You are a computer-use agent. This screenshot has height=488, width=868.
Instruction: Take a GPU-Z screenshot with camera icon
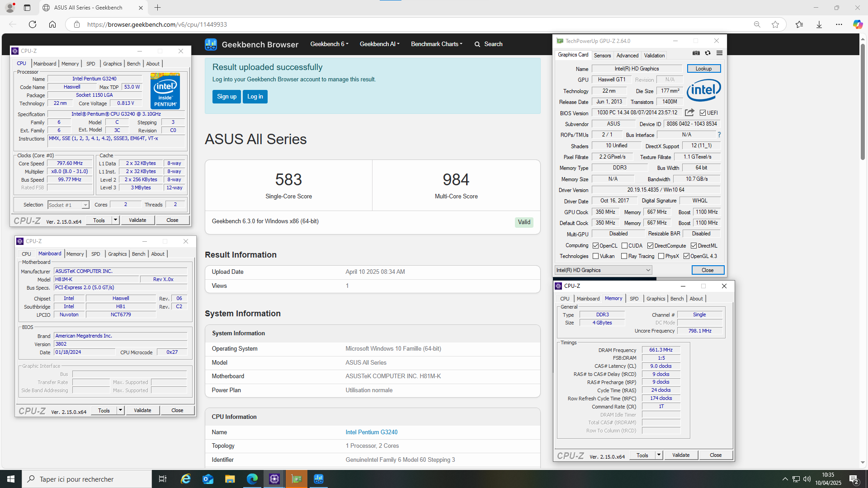(696, 53)
